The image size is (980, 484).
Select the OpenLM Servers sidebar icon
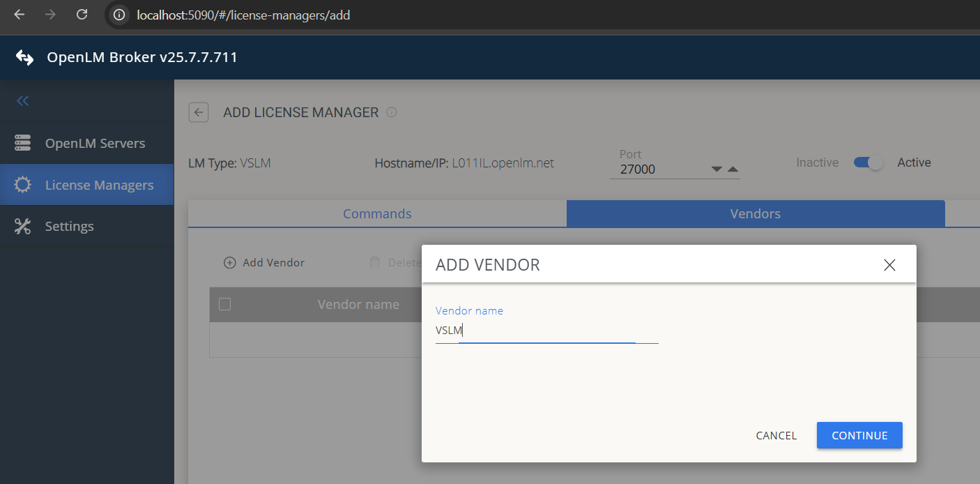pos(22,142)
